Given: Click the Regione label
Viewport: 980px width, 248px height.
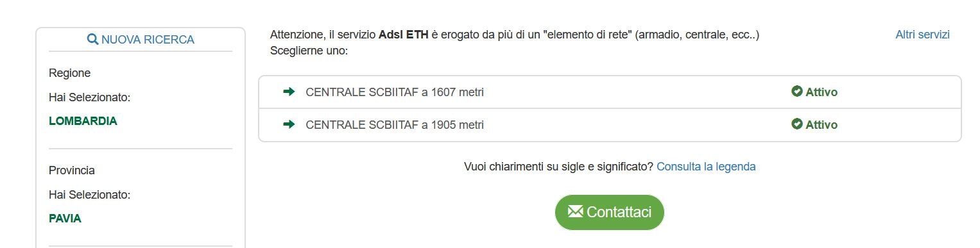Looking at the screenshot, I should (x=69, y=73).
